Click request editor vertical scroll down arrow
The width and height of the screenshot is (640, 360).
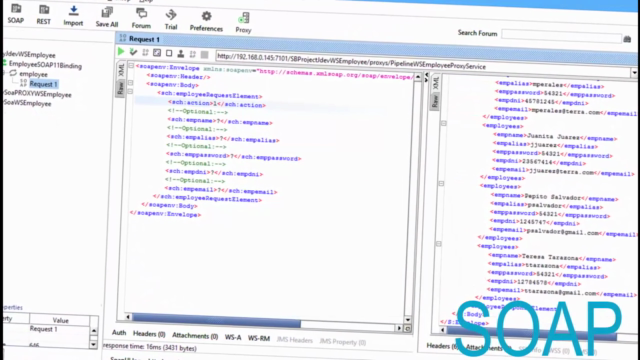point(408,320)
